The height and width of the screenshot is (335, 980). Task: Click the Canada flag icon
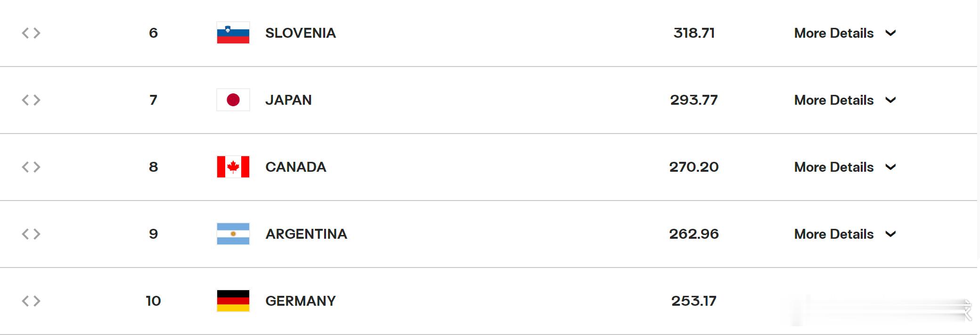click(233, 167)
